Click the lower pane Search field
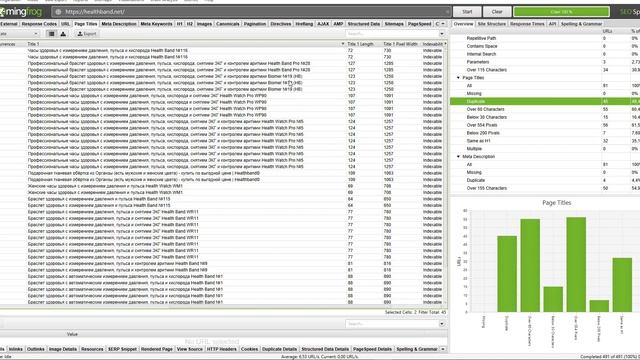 click(x=392, y=324)
